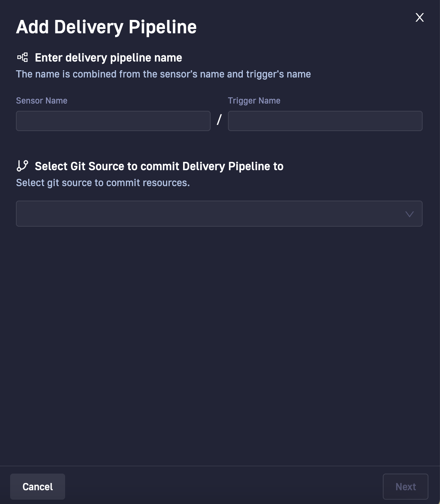Click the Cancel button

pyautogui.click(x=38, y=487)
